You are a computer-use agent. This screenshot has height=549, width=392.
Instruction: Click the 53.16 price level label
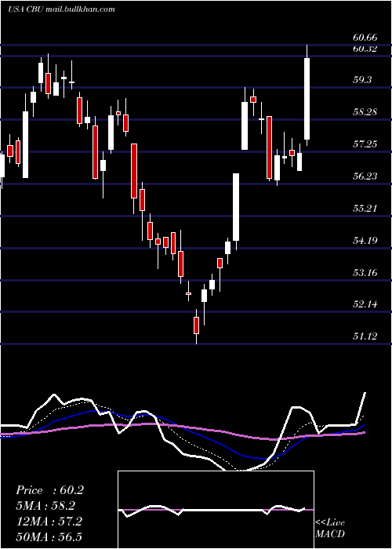365,272
